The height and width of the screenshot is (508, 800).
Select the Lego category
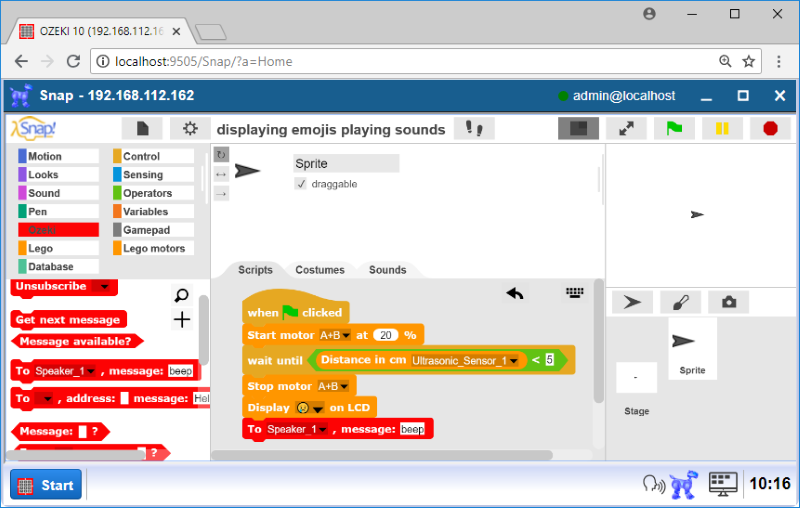pos(58,248)
